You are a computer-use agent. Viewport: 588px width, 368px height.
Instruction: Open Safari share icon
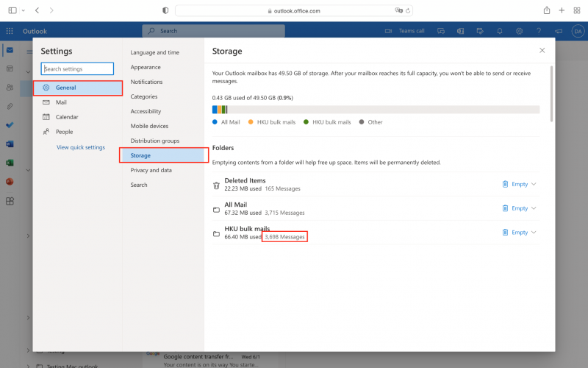[547, 10]
